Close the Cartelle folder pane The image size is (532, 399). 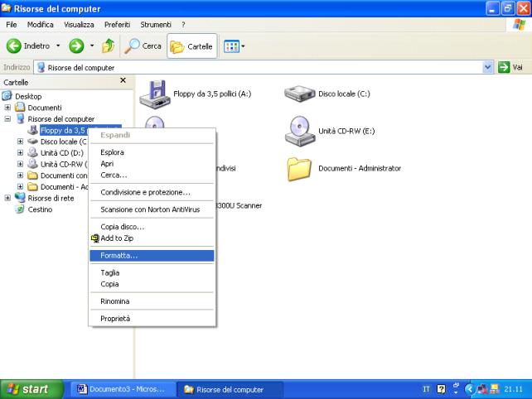coord(123,80)
